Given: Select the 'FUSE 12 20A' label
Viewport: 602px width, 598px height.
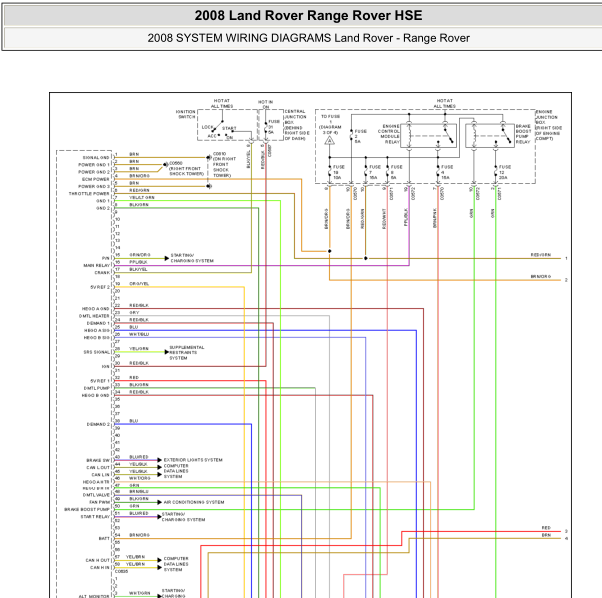Looking at the screenshot, I should point(505,172).
